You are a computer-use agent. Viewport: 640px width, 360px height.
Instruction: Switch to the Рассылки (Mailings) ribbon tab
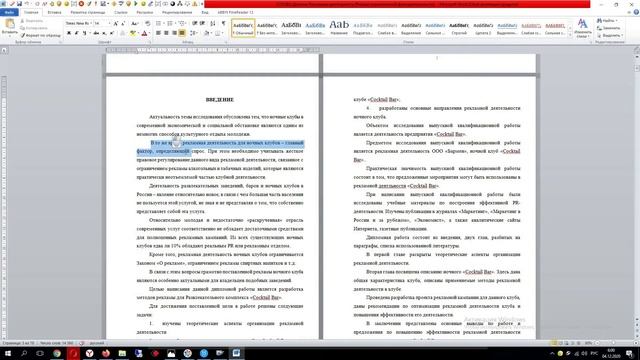144,12
